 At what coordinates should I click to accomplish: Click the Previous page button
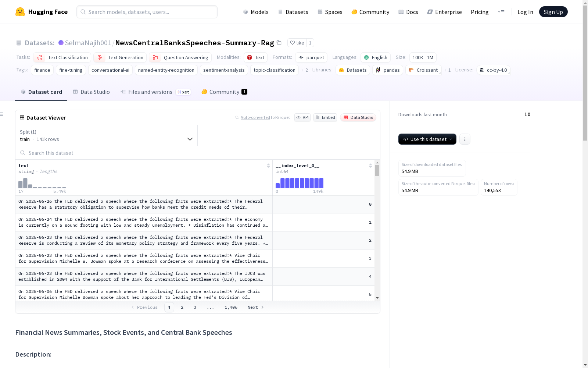pos(144,307)
